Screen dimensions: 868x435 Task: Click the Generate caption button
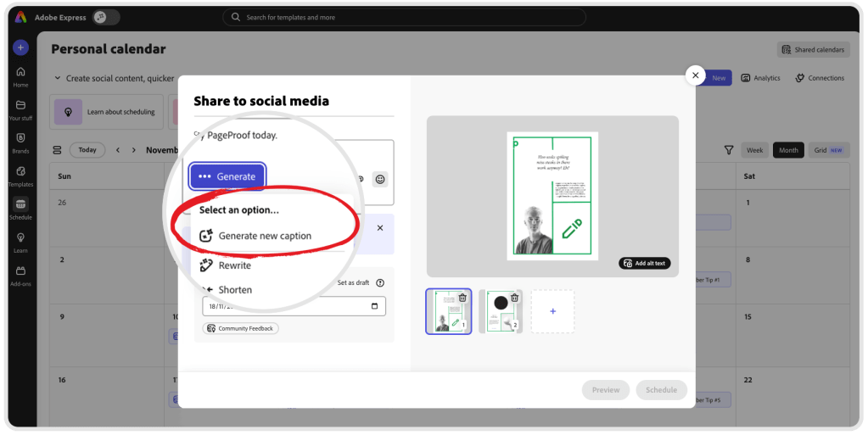tap(227, 176)
